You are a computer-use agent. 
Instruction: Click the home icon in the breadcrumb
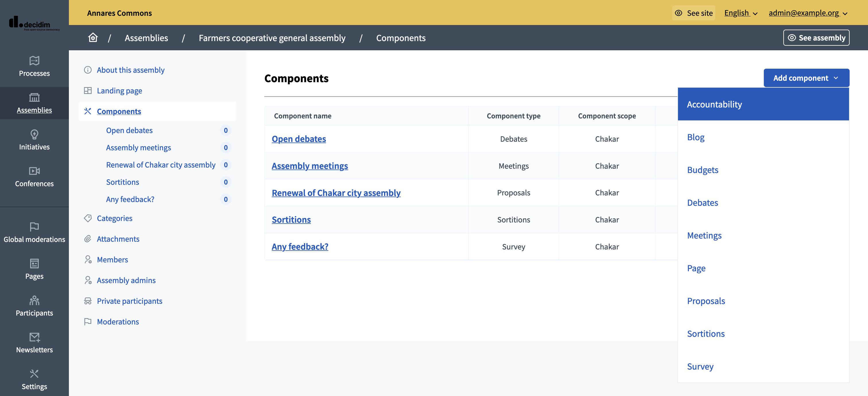[93, 37]
